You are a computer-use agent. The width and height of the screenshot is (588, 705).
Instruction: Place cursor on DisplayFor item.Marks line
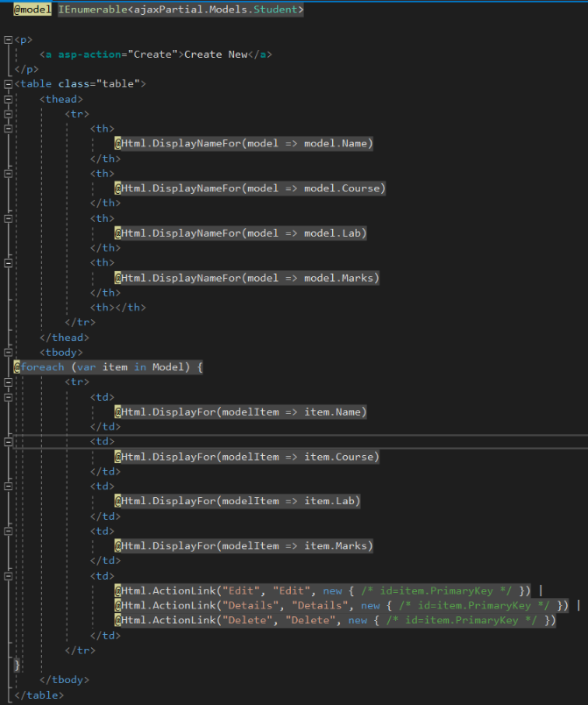tap(244, 545)
